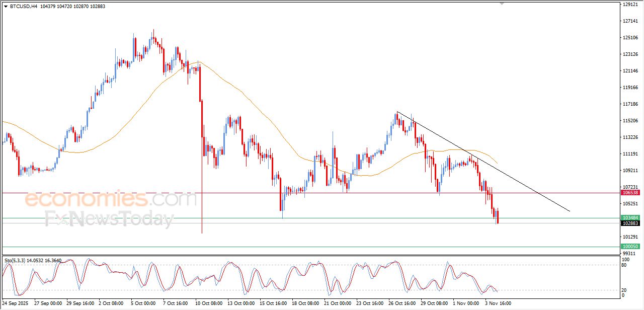Image resolution: width=644 pixels, height=310 pixels.
Task: Click the triangle arrow beside BTCUSD,H4
Action: pos(6,7)
